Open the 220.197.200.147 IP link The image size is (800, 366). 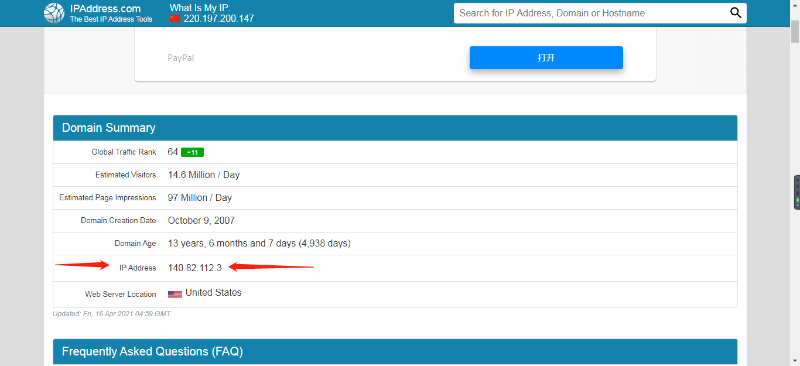(x=219, y=19)
